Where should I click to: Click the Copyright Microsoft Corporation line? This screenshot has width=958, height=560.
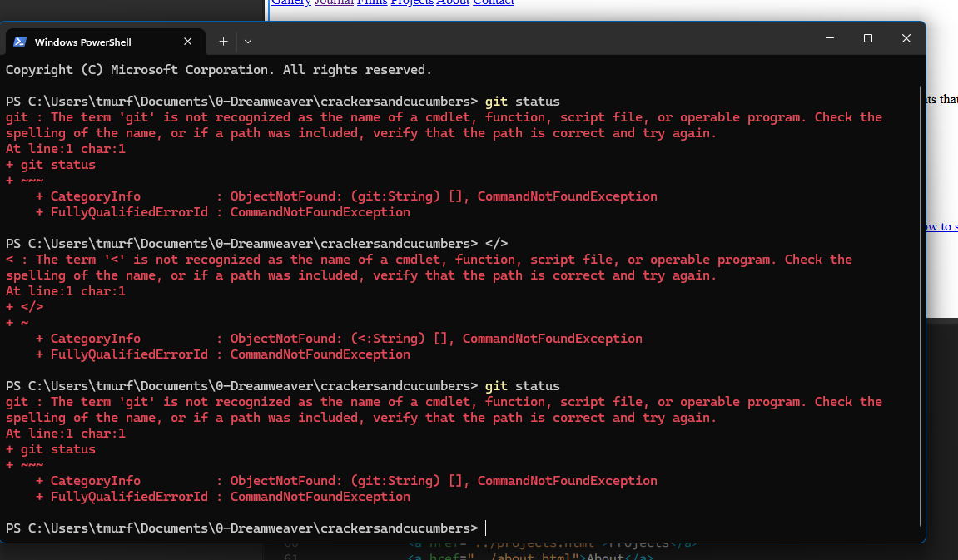click(x=219, y=70)
